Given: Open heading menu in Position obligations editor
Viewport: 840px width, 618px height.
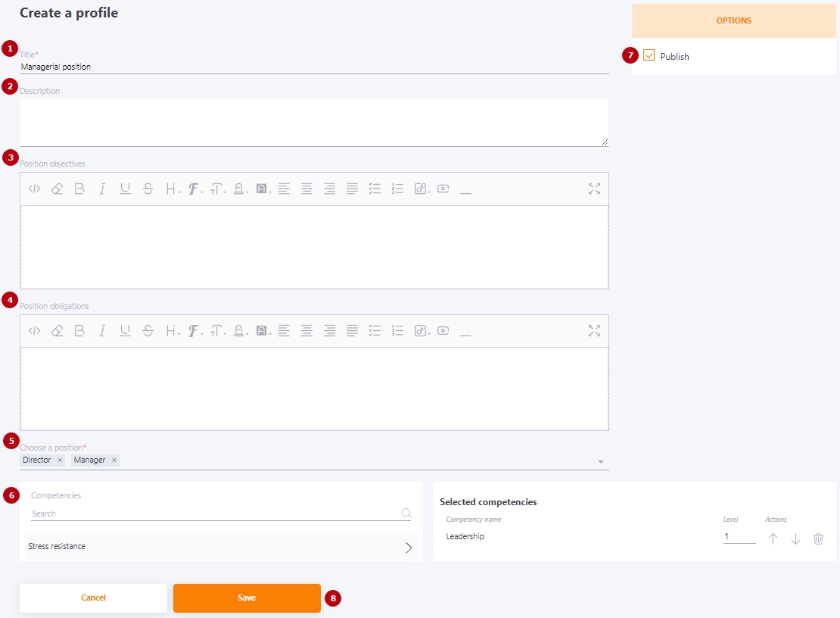Looking at the screenshot, I should 173,331.
